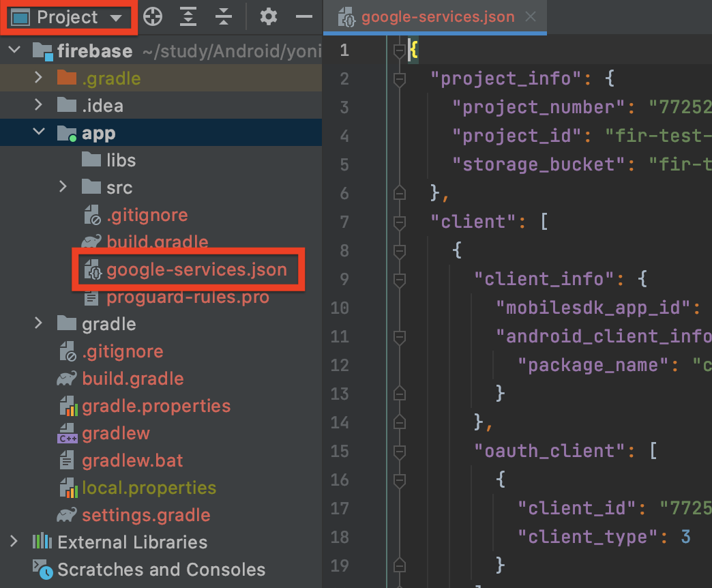The height and width of the screenshot is (588, 712).
Task: Hide the project tool window using the minus icon
Action: [303, 17]
